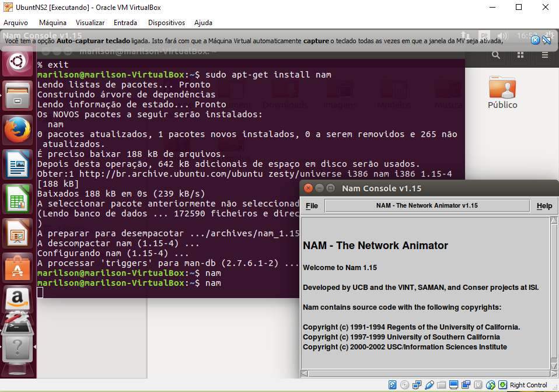Launch Firefox from the Ubuntu dock
Screen dimensions: 559x392
(18, 129)
